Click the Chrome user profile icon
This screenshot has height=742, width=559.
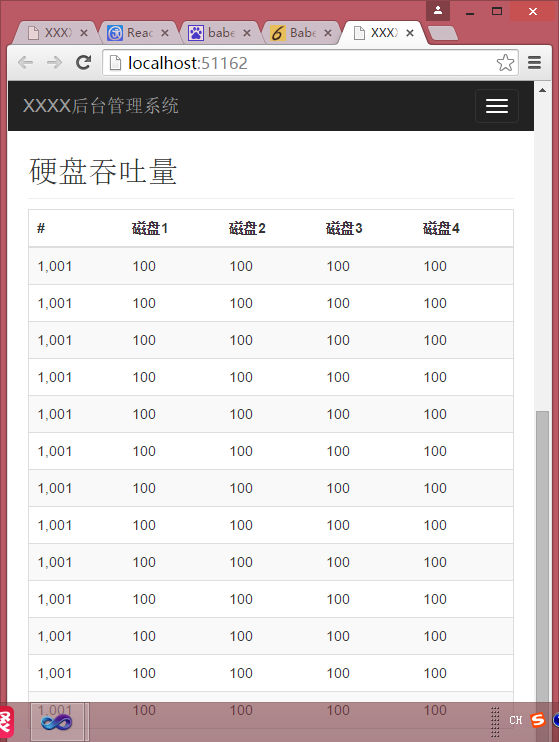pyautogui.click(x=438, y=10)
